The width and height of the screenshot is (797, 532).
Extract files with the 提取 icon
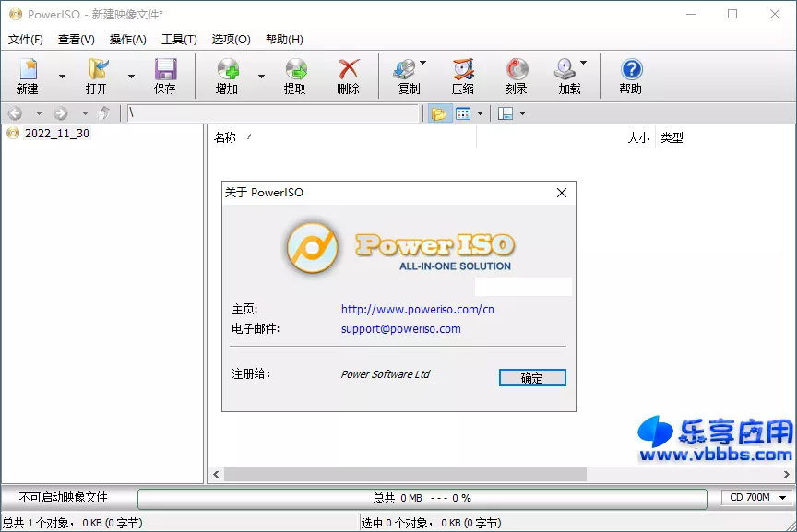click(296, 76)
